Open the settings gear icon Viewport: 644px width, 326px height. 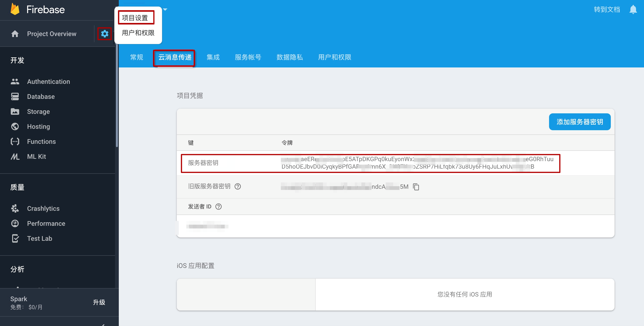click(105, 33)
